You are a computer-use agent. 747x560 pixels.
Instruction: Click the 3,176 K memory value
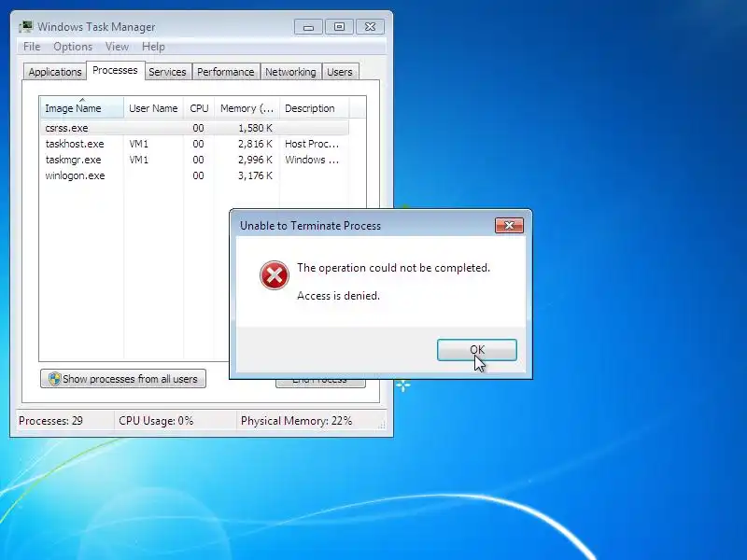(255, 175)
